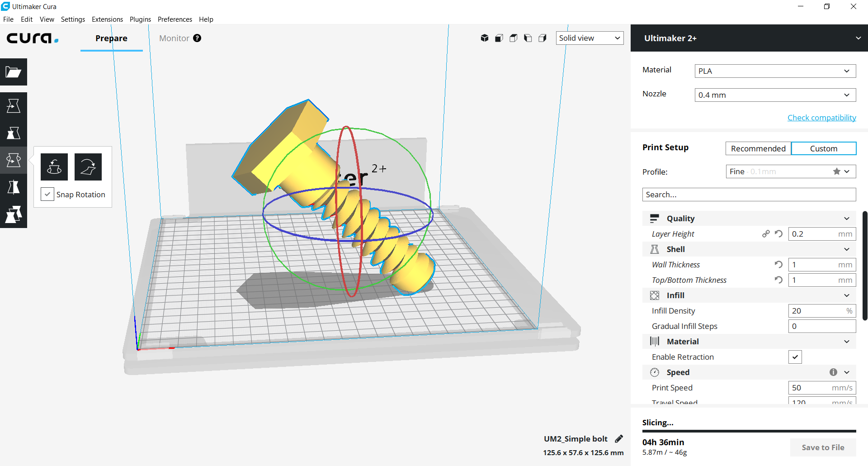868x466 pixels.
Task: Switch camera to right side view icon
Action: point(542,38)
